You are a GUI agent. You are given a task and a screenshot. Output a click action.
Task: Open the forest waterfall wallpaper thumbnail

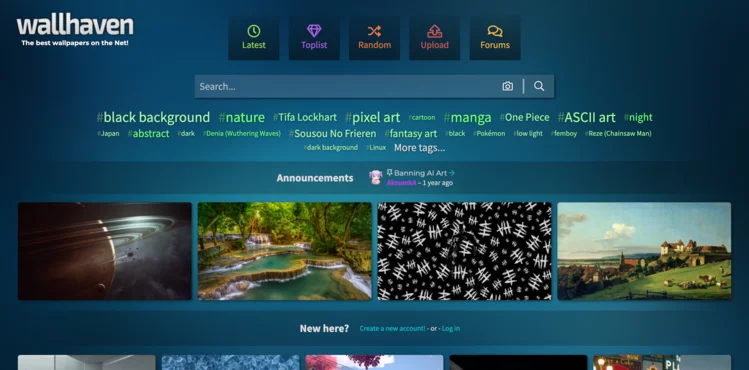[x=285, y=251]
